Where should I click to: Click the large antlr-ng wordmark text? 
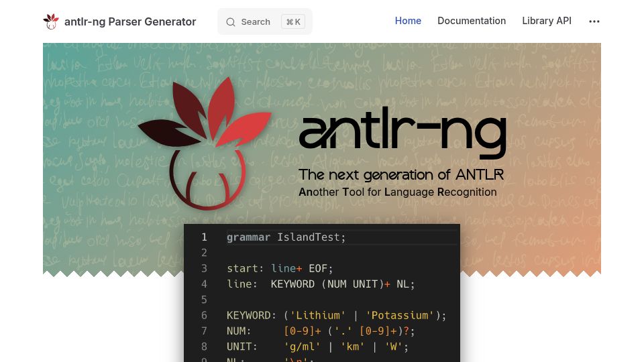[402, 133]
